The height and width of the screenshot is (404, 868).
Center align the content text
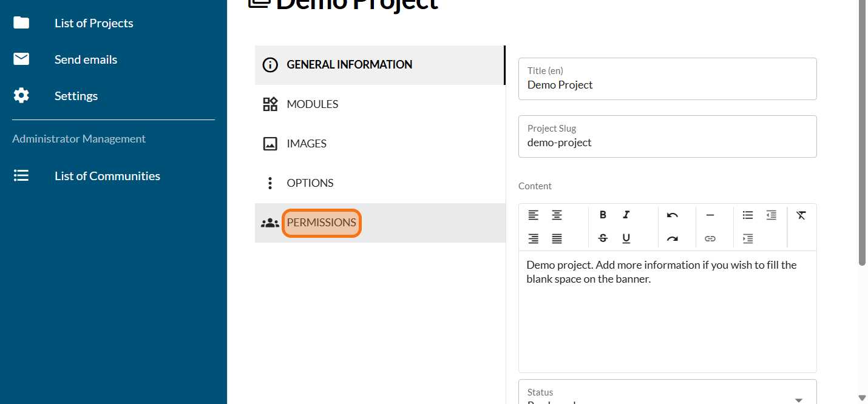pos(557,215)
